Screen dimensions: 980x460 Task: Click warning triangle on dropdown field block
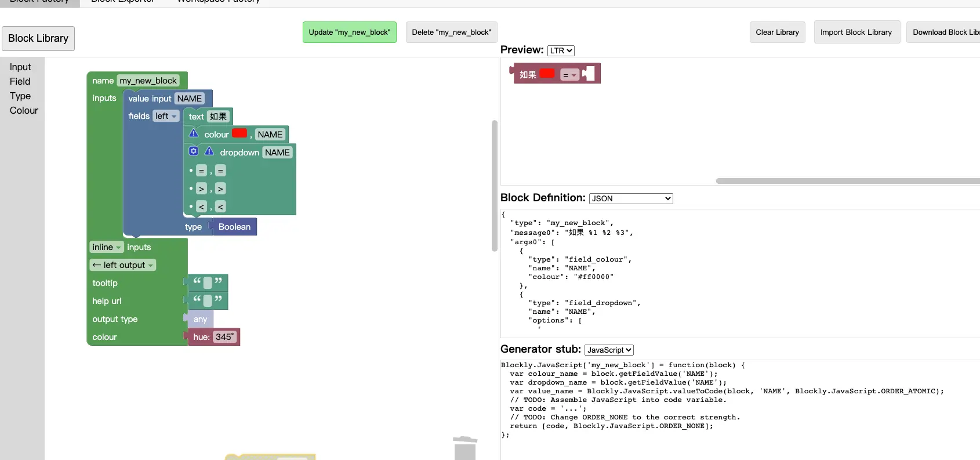tap(209, 151)
